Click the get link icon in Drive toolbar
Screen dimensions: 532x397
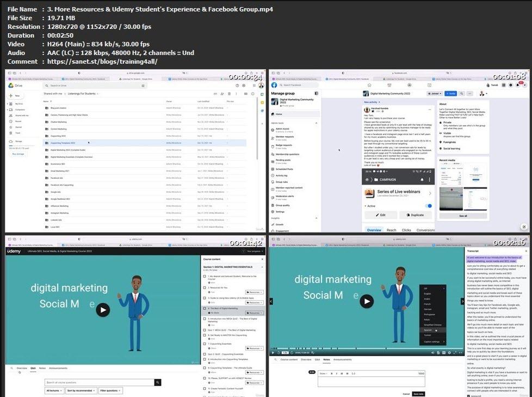point(215,94)
